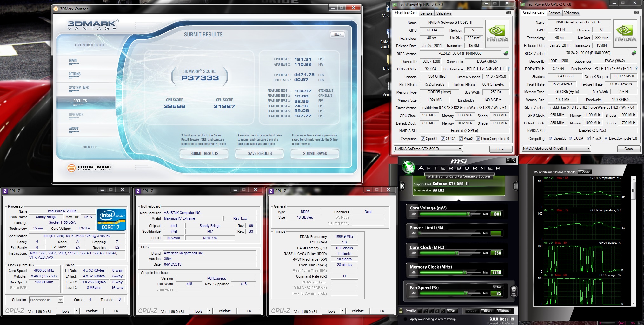Click the Fan Speed slider handle
This screenshot has width=644, height=325.
466,293
